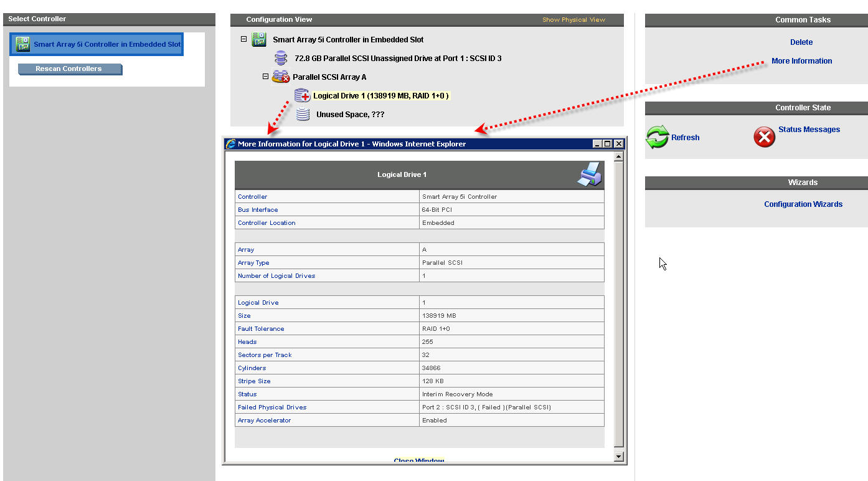Open the Status Messages link

pyautogui.click(x=809, y=130)
